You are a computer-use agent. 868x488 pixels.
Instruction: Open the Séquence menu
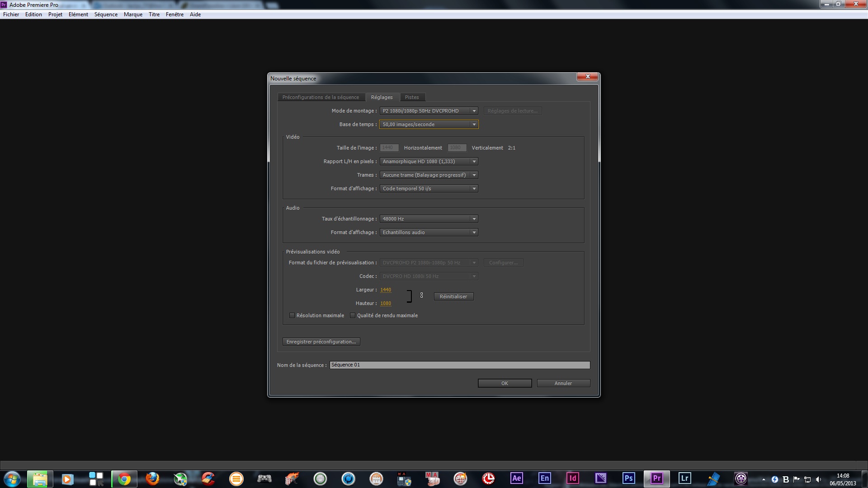coord(106,14)
